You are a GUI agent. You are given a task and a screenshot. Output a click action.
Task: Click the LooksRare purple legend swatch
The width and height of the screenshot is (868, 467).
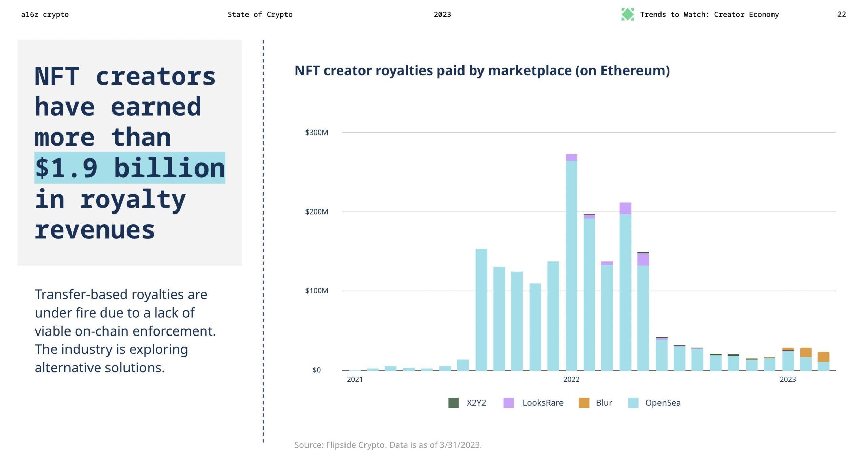point(508,403)
